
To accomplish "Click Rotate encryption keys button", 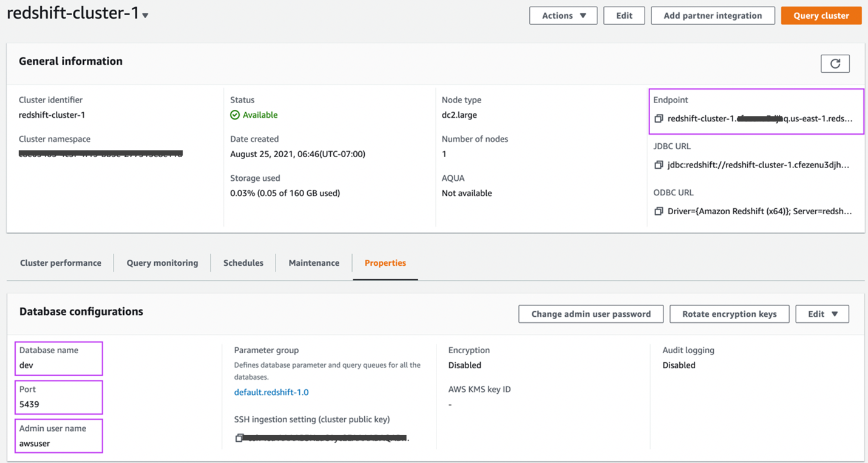I will [729, 314].
